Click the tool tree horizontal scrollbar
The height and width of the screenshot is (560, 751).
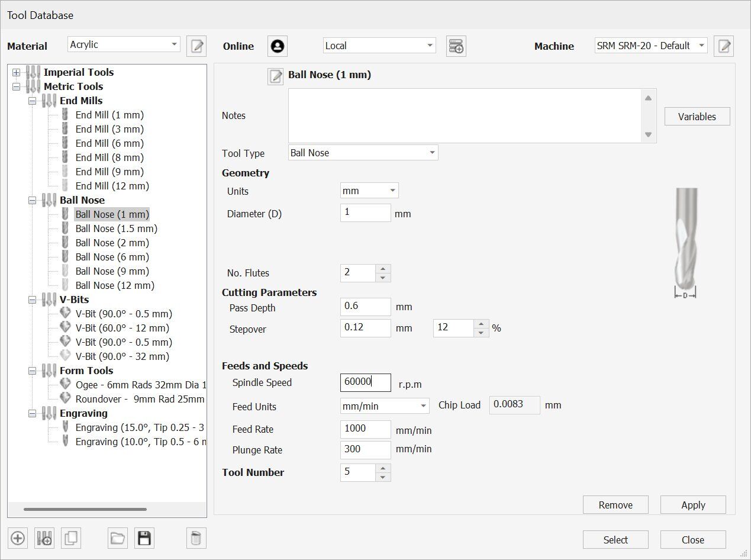pyautogui.click(x=85, y=509)
